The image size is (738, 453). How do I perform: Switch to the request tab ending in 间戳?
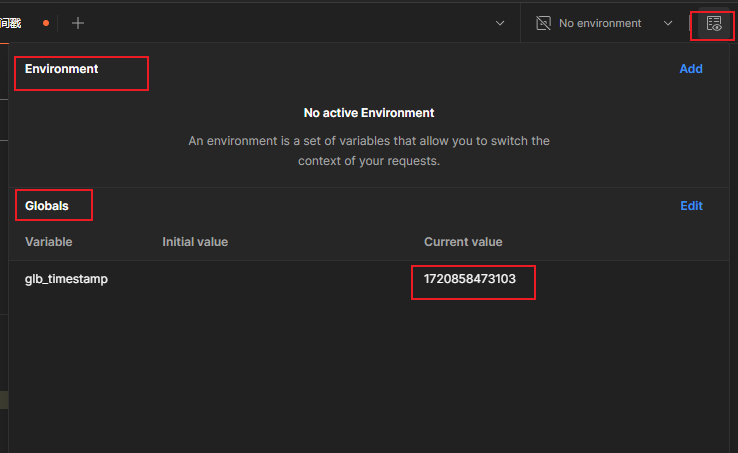[x=11, y=23]
